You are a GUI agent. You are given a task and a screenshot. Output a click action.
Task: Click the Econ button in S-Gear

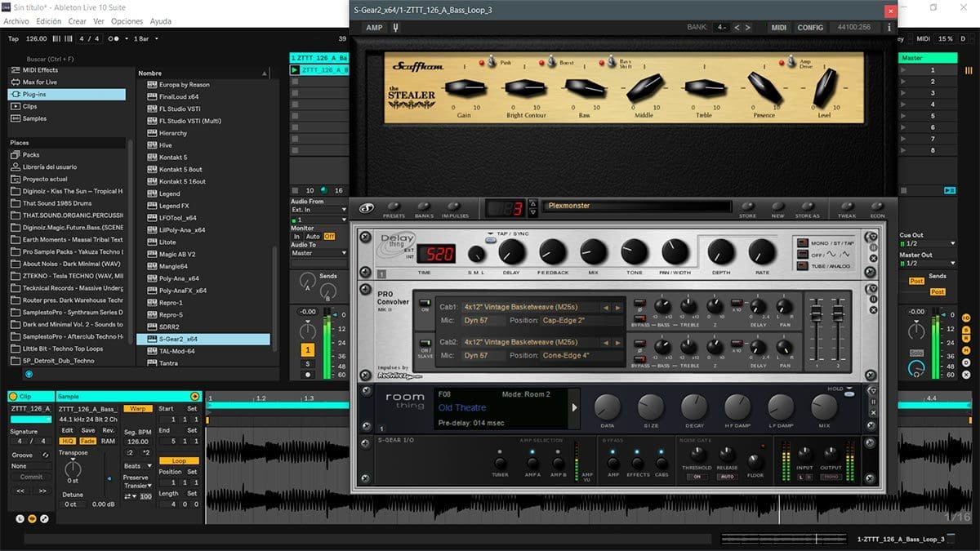tap(877, 207)
